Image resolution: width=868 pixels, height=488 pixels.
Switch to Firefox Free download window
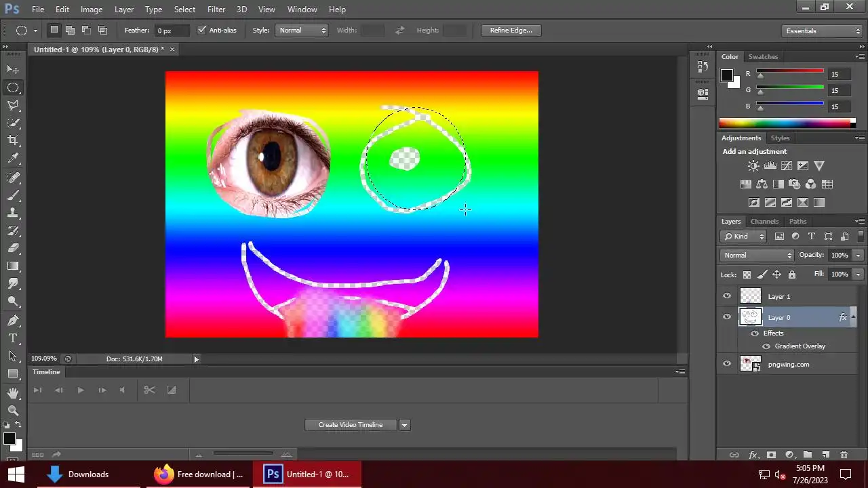coord(199,474)
